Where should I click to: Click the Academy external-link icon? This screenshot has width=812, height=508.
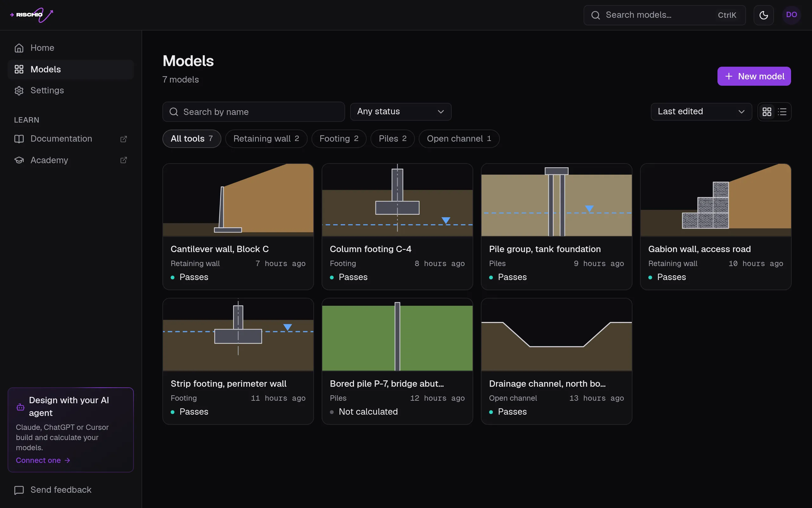pyautogui.click(x=123, y=160)
